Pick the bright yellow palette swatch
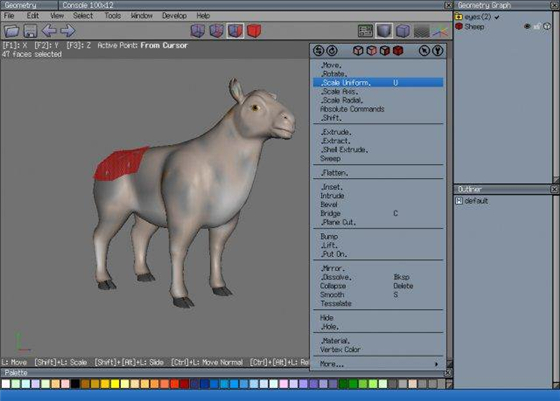 [x=115, y=384]
